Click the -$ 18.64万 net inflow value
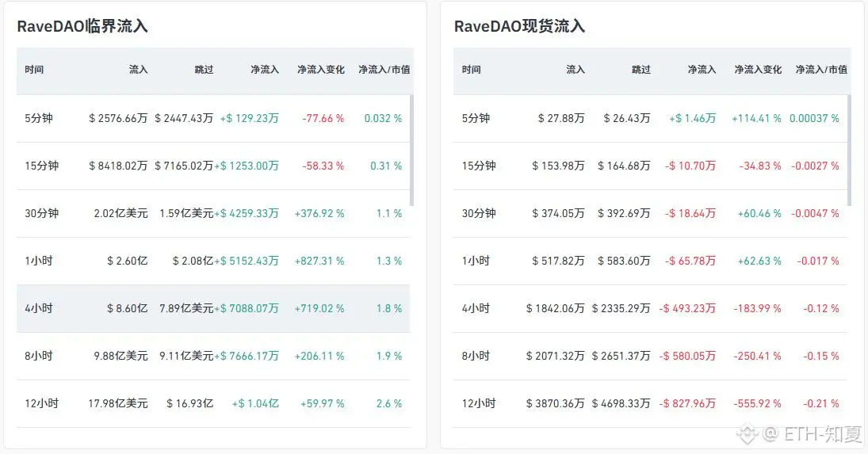Screen dimensions: 868x454 (x=690, y=213)
